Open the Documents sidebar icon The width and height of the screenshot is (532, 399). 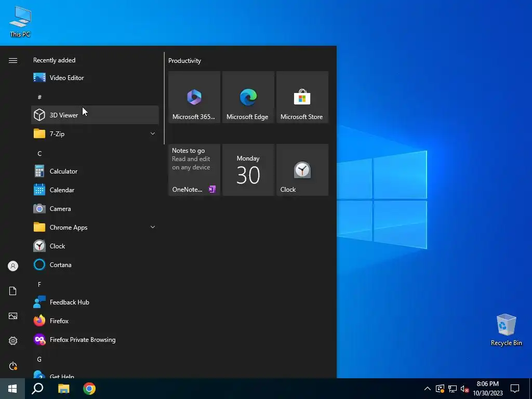13,291
